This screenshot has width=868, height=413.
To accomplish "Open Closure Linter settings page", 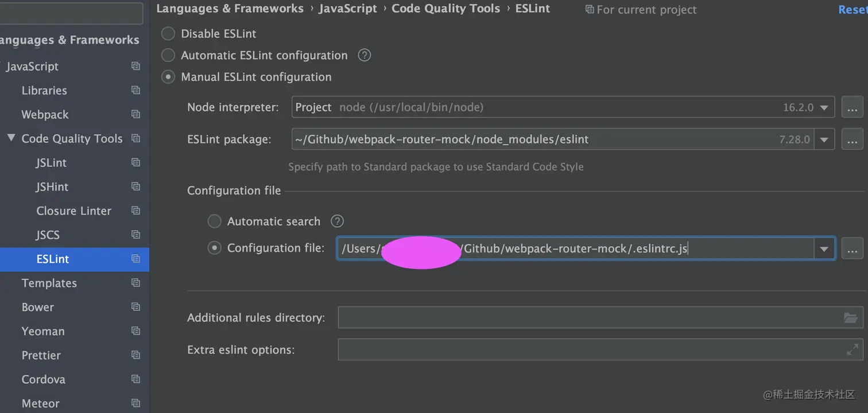I will pos(73,211).
